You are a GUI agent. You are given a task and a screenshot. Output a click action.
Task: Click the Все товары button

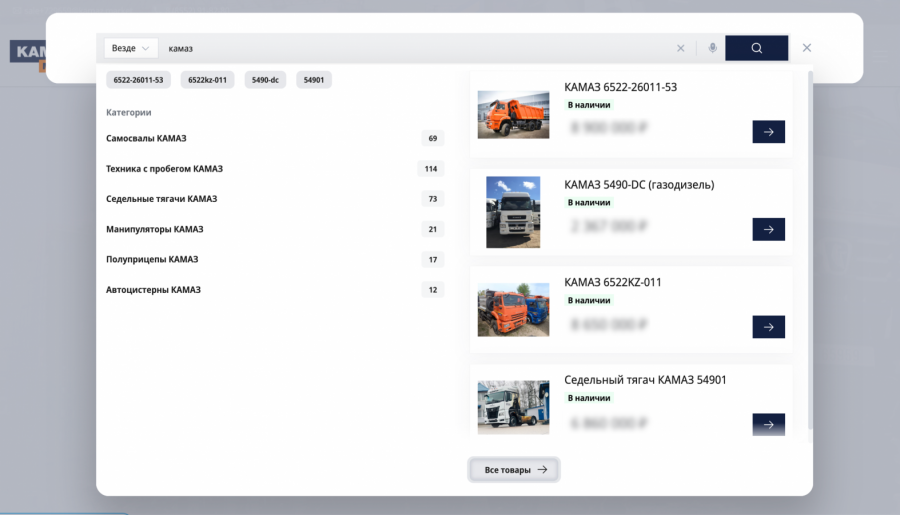(514, 470)
